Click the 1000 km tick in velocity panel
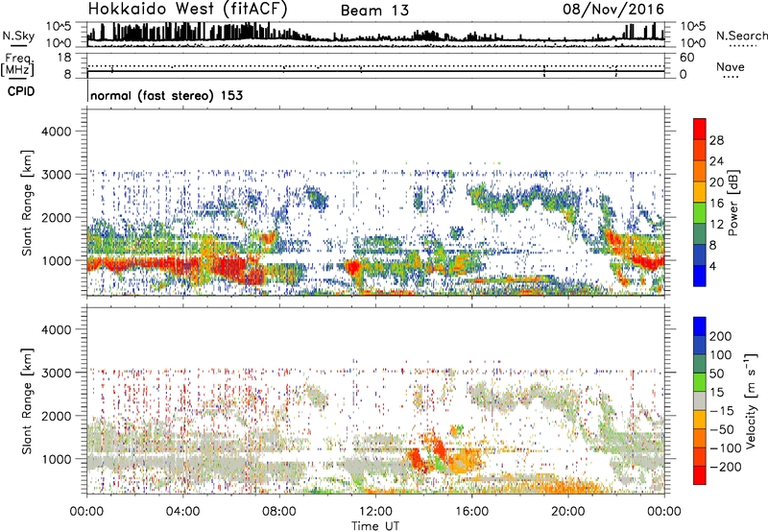Image resolution: width=768 pixels, height=532 pixels. click(x=56, y=459)
